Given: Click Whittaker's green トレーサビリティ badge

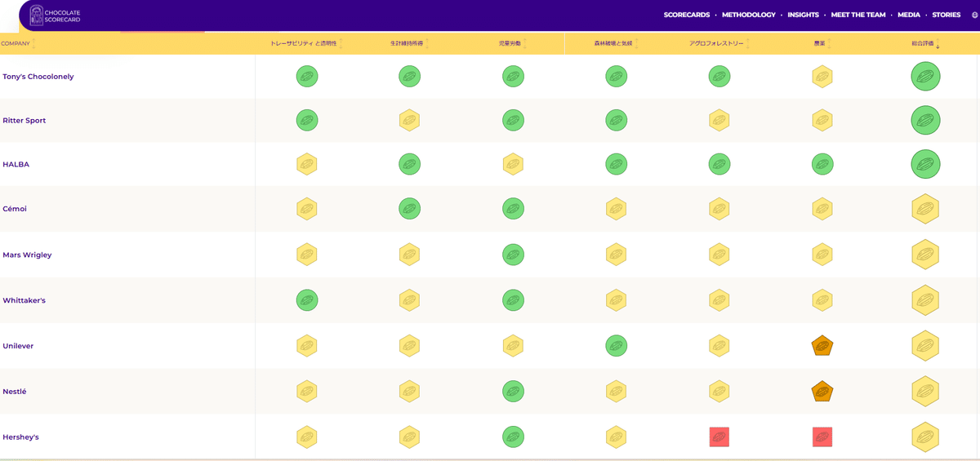Looking at the screenshot, I should pyautogui.click(x=307, y=300).
